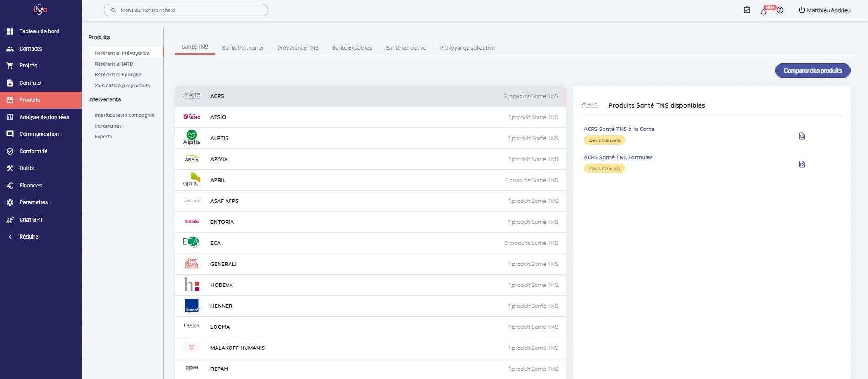Click the Outils tools icon
This screenshot has height=379, width=868.
click(10, 168)
